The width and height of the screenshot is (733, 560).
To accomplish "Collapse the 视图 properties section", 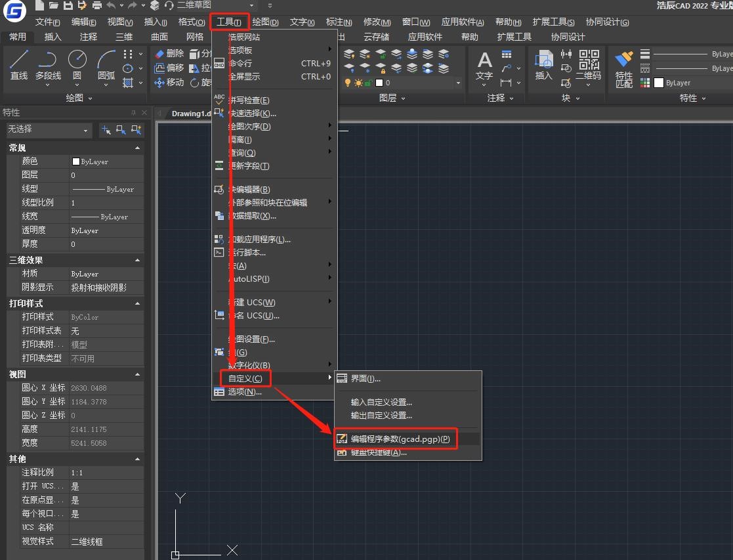I will (x=137, y=375).
